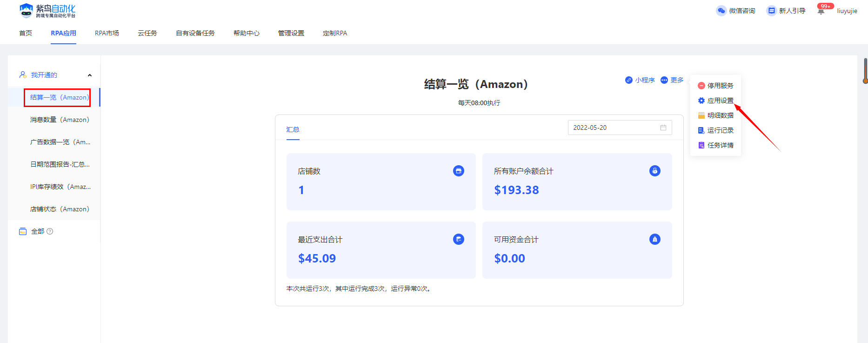
Task: Select 消息数量 (Amazon) in sidebar
Action: pos(54,120)
